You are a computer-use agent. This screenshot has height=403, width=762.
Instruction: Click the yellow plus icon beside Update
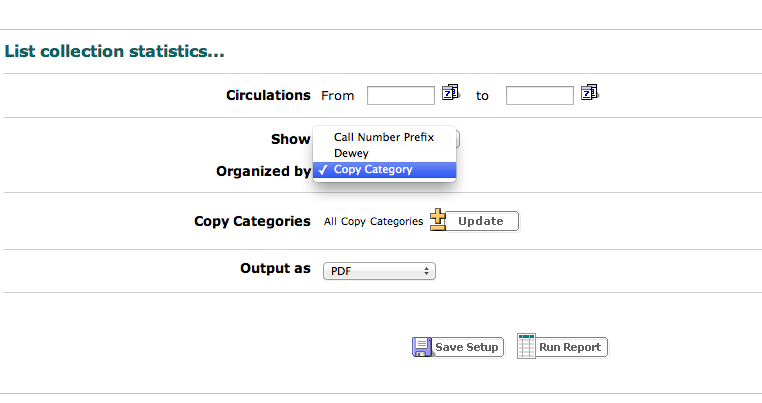(x=438, y=220)
